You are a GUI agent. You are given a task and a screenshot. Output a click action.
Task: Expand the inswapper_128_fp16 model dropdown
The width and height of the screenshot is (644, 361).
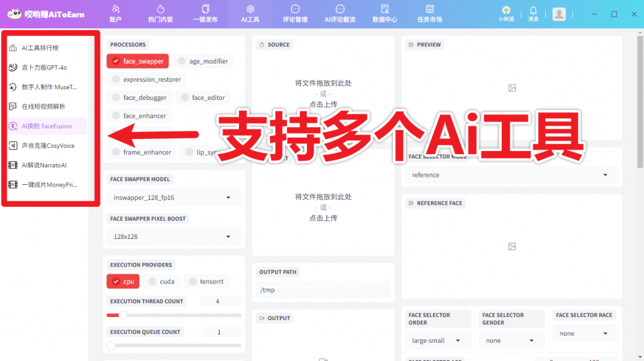coord(172,197)
